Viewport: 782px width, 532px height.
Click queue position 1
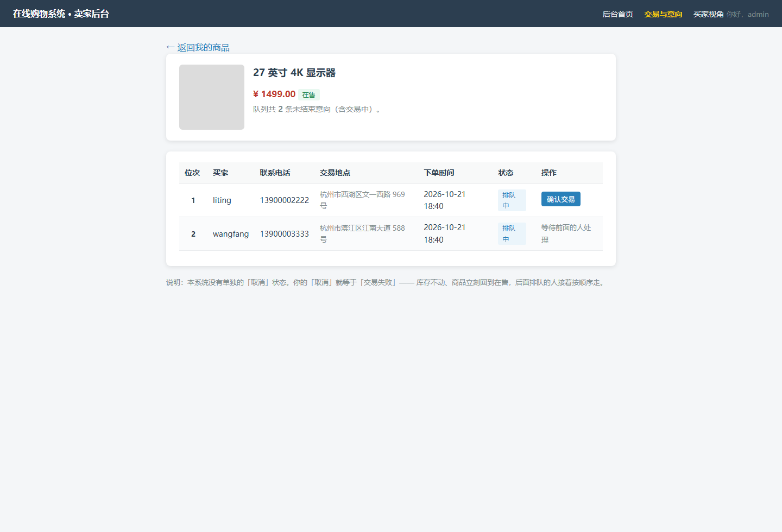coord(193,200)
